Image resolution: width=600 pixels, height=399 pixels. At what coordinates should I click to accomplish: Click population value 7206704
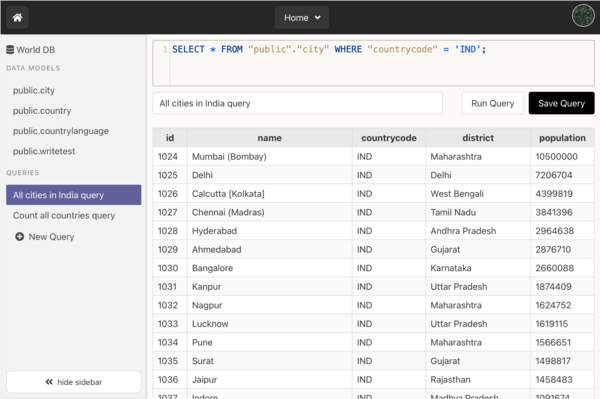click(x=562, y=175)
